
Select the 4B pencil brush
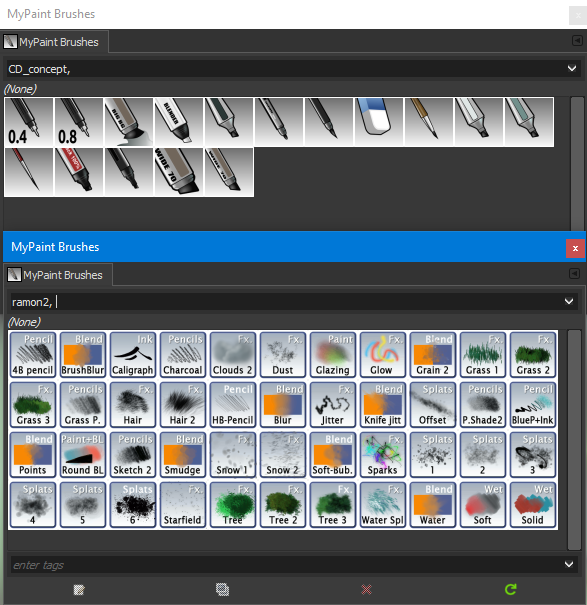(x=33, y=354)
